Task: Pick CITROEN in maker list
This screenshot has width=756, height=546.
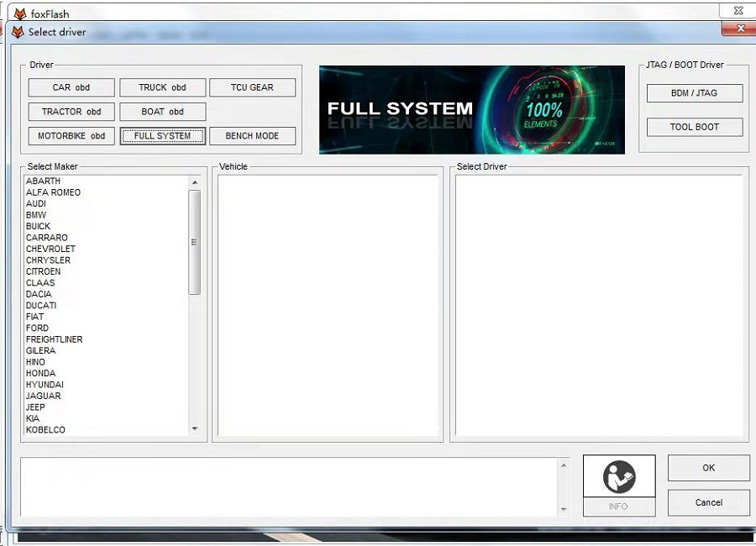Action: click(43, 271)
